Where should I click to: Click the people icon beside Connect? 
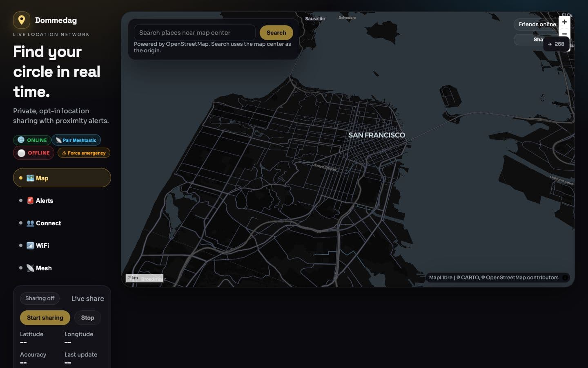[x=30, y=223]
